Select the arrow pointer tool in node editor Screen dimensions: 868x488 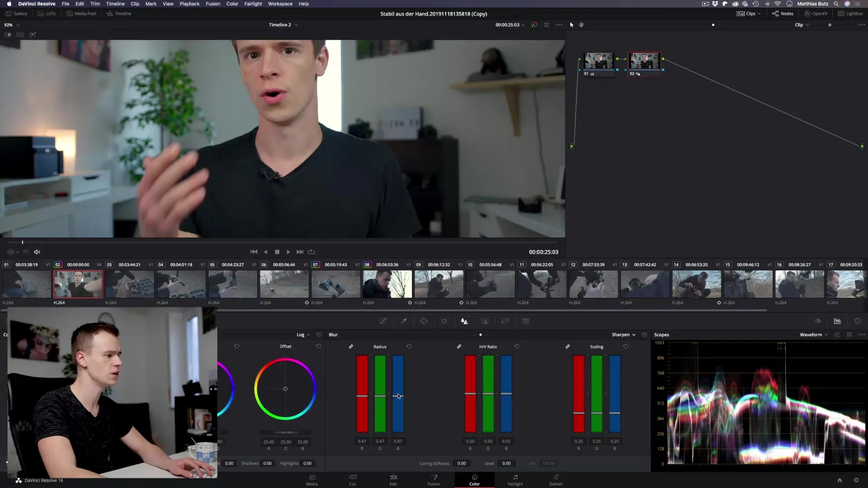[x=571, y=25]
